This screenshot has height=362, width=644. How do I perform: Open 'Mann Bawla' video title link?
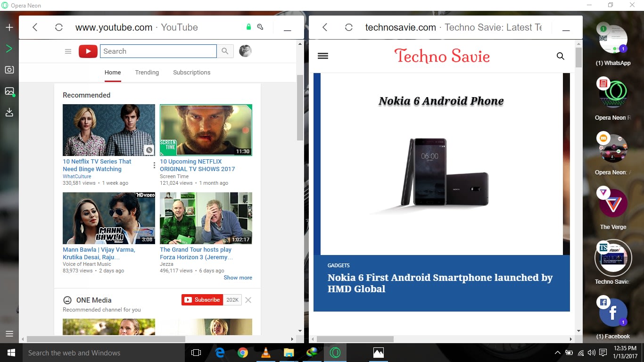pos(99,253)
